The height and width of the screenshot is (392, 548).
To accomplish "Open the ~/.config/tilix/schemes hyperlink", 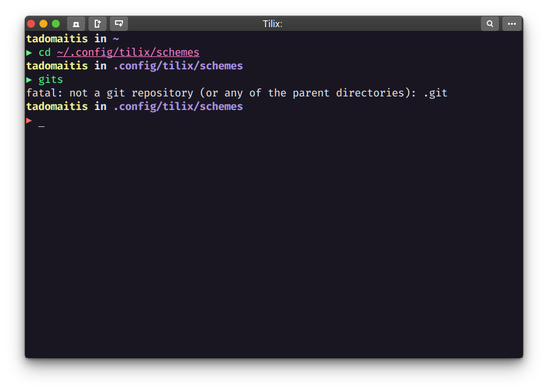I will click(x=128, y=52).
